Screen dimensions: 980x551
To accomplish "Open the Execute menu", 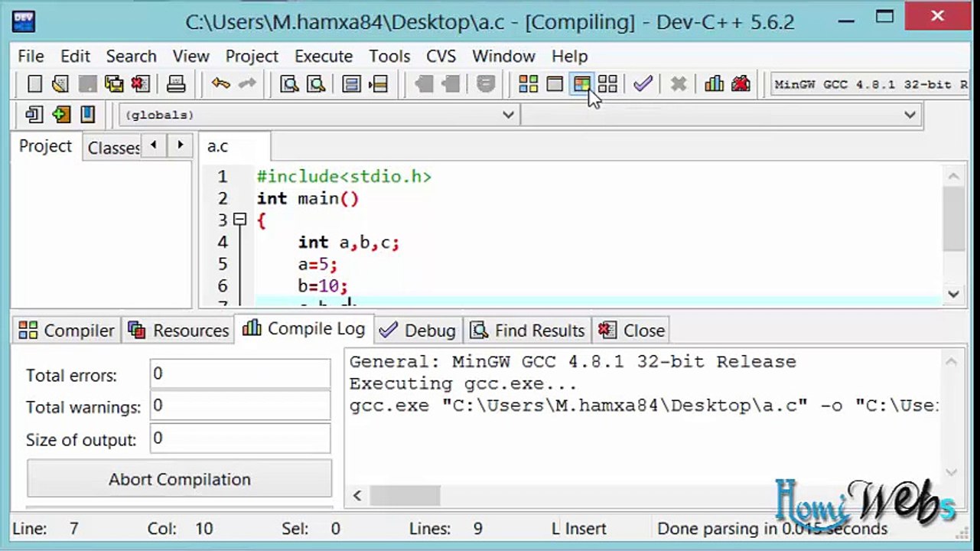I will pos(324,57).
